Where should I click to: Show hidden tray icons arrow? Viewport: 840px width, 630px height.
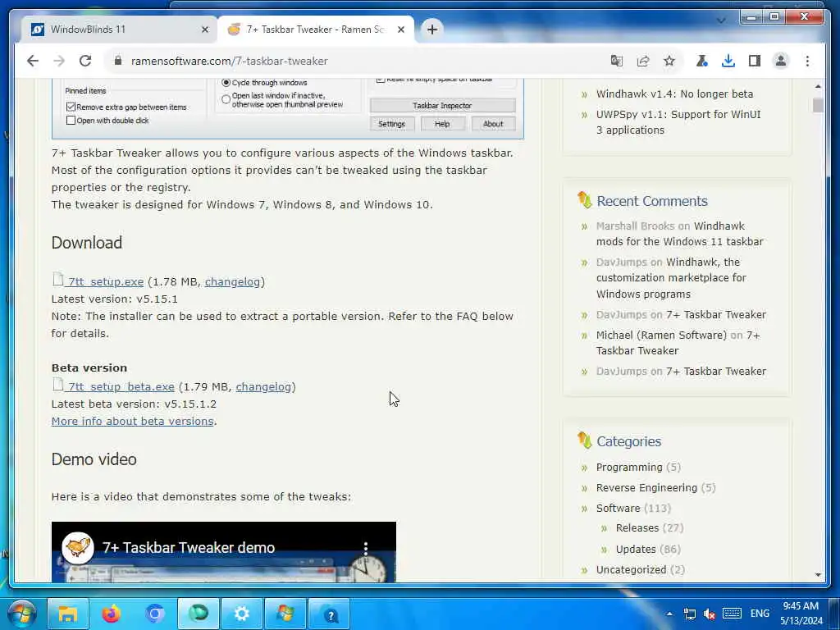[669, 614]
